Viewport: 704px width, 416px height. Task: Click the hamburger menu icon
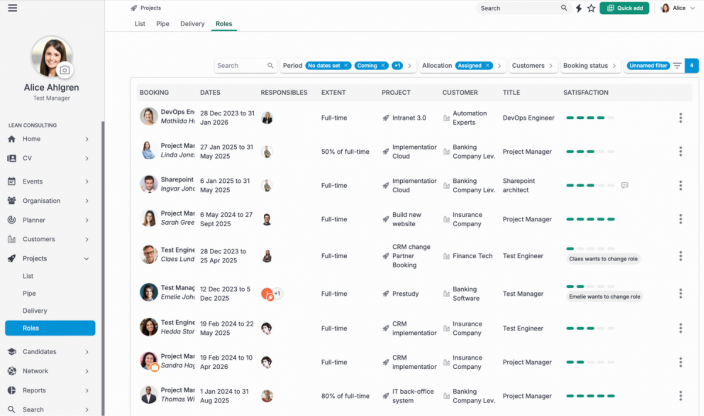coord(11,8)
